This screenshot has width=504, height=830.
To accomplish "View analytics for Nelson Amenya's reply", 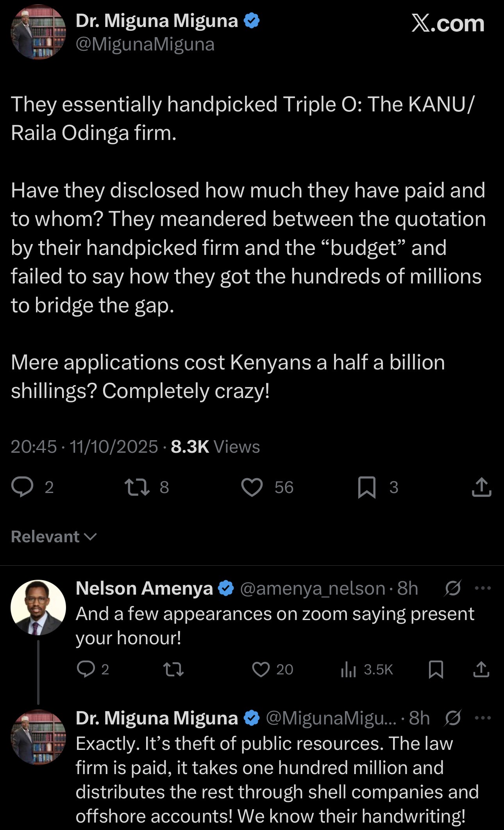I will (348, 670).
